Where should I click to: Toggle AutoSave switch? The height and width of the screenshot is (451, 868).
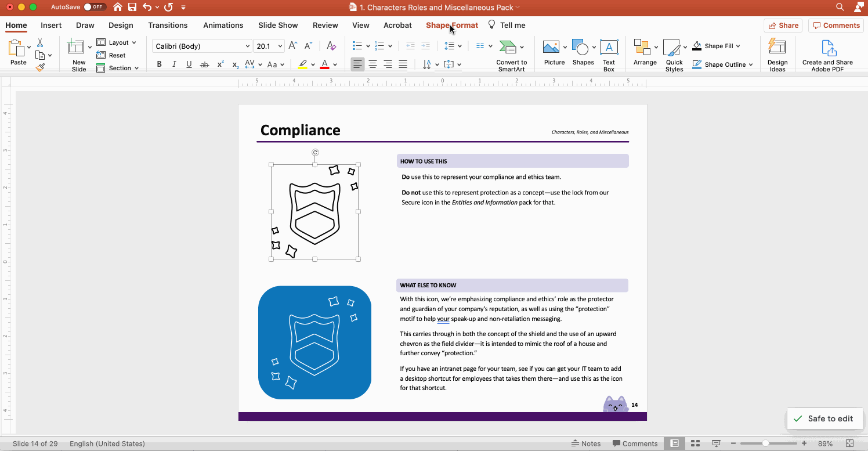coord(95,7)
